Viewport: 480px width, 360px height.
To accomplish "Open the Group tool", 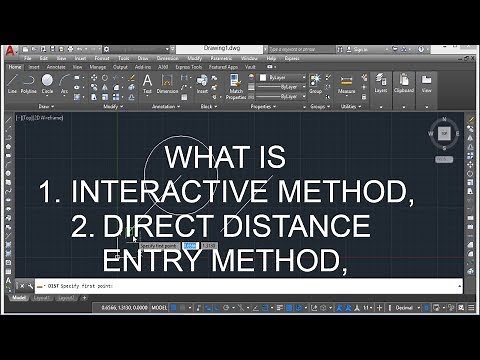I will point(315,84).
